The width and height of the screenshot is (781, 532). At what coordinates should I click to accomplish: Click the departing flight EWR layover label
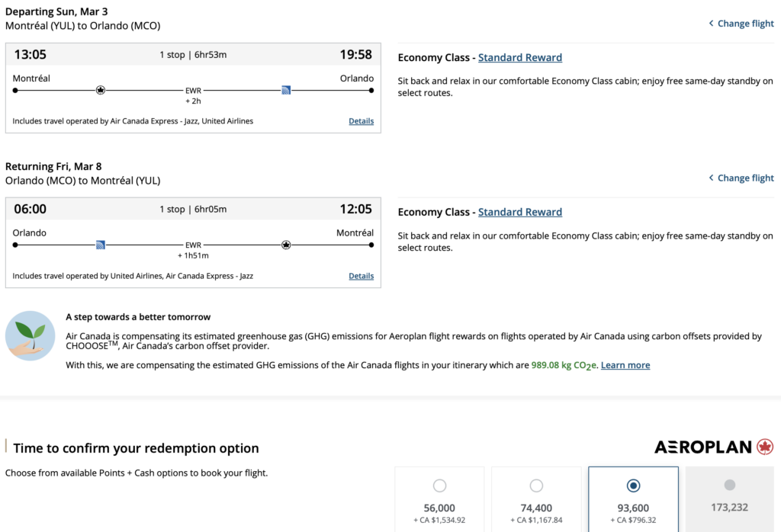pos(193,91)
